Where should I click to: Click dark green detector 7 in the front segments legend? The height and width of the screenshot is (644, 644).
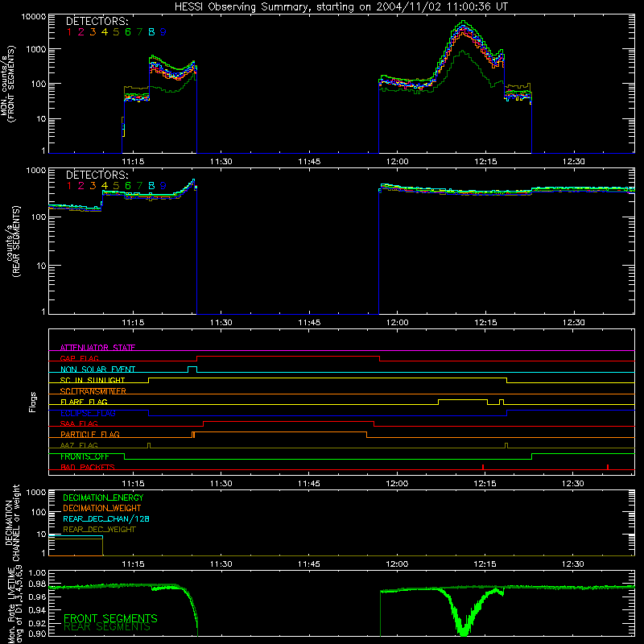pyautogui.click(x=139, y=32)
